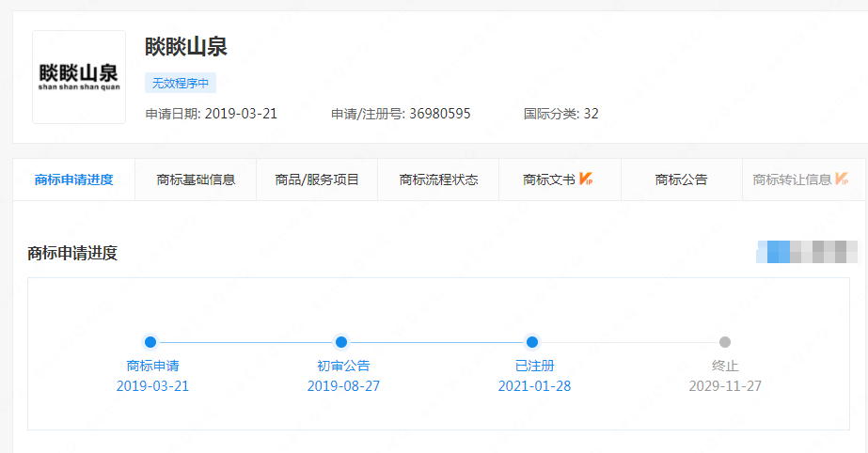This screenshot has width=868, height=453.
Task: Click the 2029-11-27 termination date
Action: [725, 386]
